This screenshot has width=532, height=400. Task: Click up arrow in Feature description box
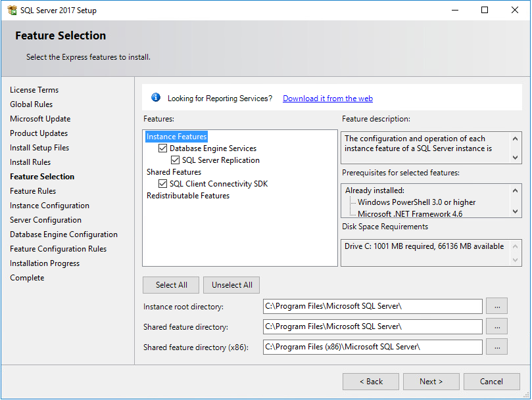point(515,139)
